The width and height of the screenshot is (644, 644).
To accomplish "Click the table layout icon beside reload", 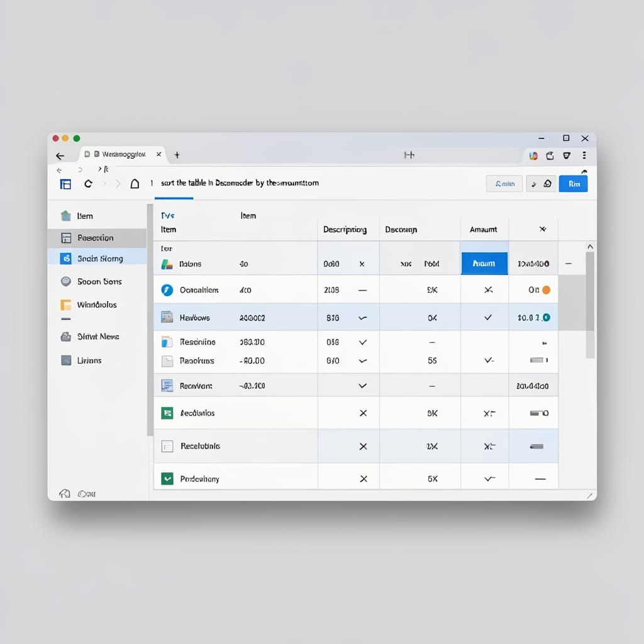I will pyautogui.click(x=65, y=184).
